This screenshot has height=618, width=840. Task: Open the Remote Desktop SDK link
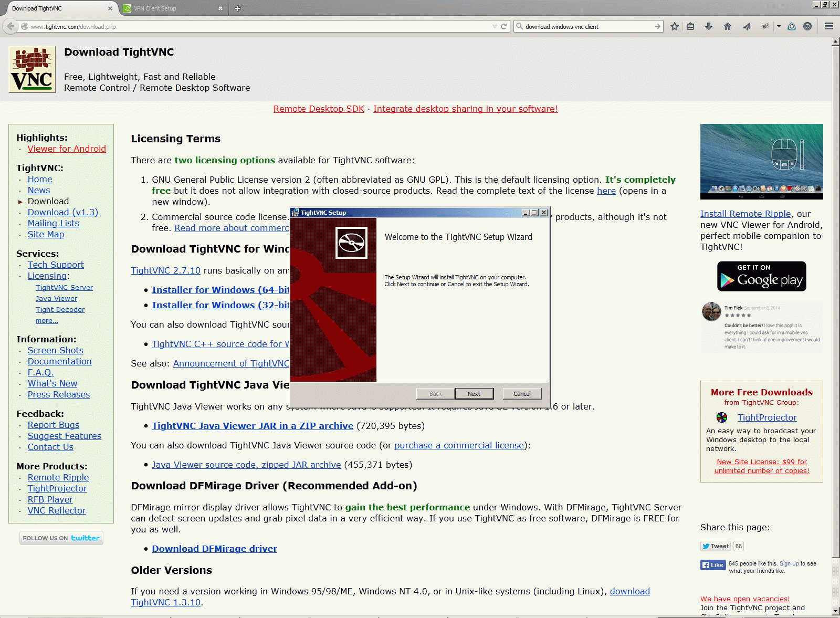(x=319, y=109)
